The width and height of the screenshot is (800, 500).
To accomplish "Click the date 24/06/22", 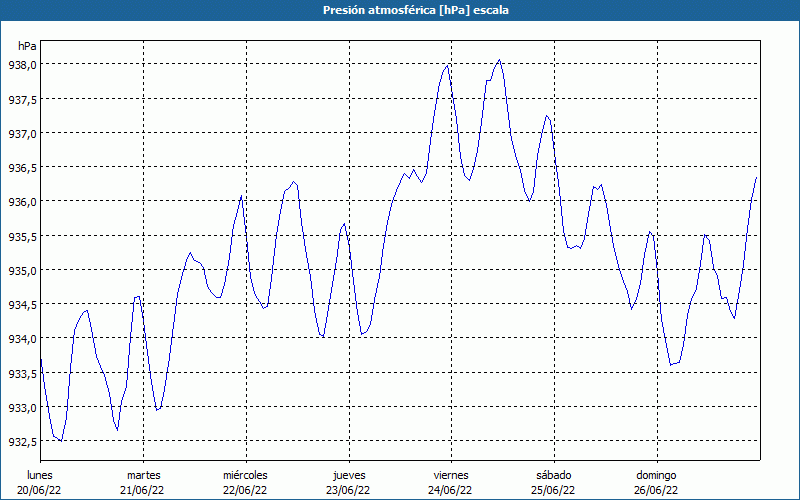I will point(450,490).
